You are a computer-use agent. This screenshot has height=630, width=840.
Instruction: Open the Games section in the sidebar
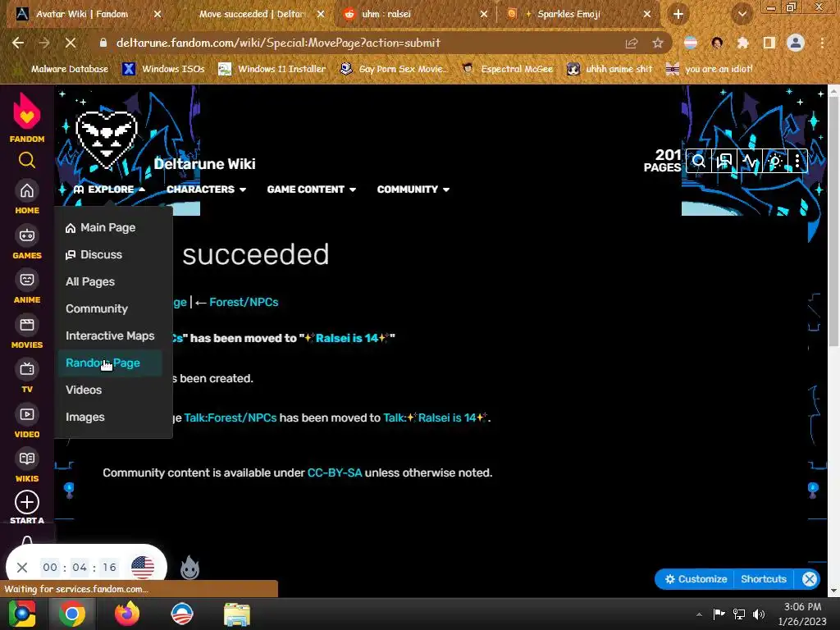click(27, 243)
